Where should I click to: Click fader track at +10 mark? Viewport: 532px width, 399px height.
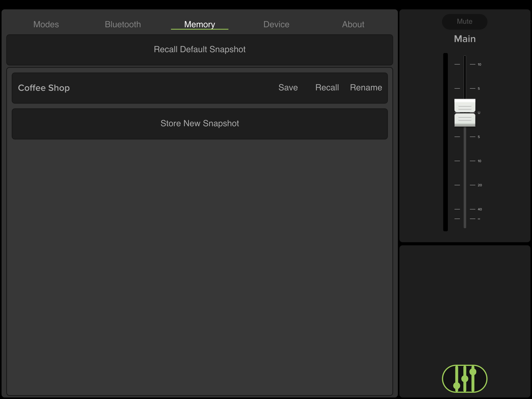pyautogui.click(x=465, y=64)
